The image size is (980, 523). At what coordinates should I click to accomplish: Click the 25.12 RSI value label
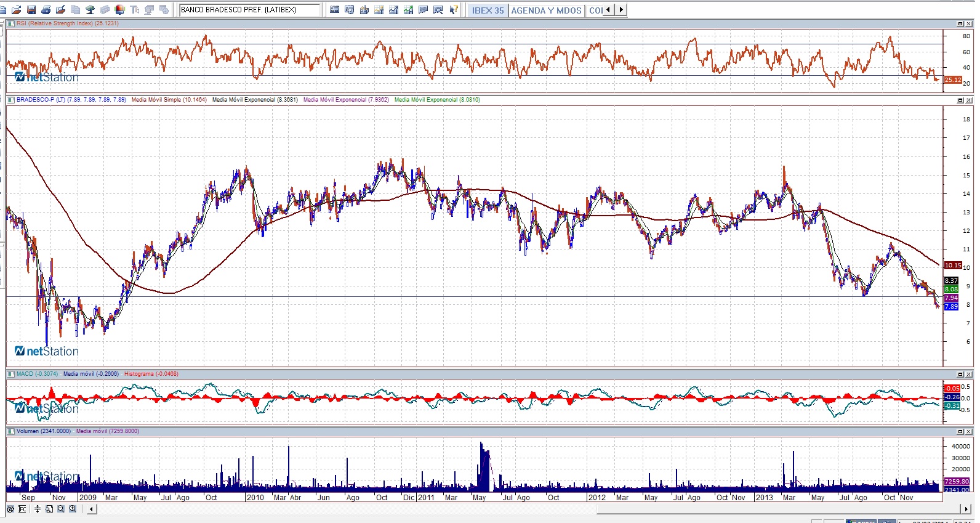pyautogui.click(x=953, y=80)
